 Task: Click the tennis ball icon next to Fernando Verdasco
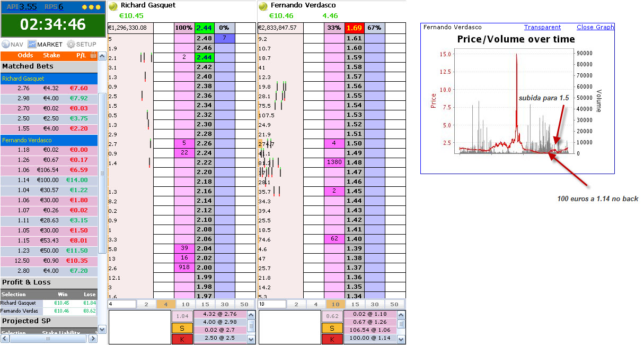tap(262, 6)
